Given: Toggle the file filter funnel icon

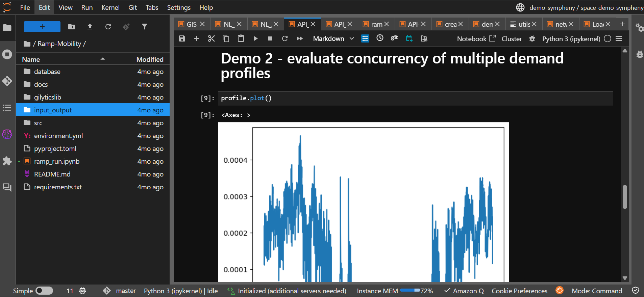Looking at the screenshot, I should tap(145, 27).
